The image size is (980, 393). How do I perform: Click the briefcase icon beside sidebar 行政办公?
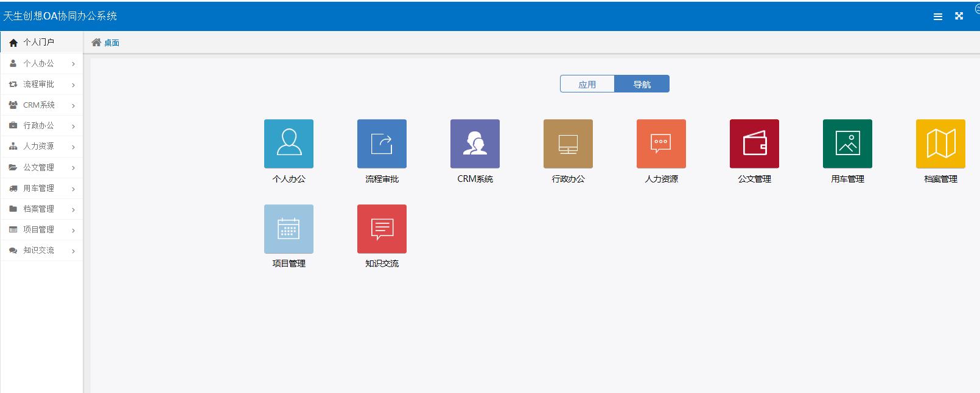click(13, 125)
